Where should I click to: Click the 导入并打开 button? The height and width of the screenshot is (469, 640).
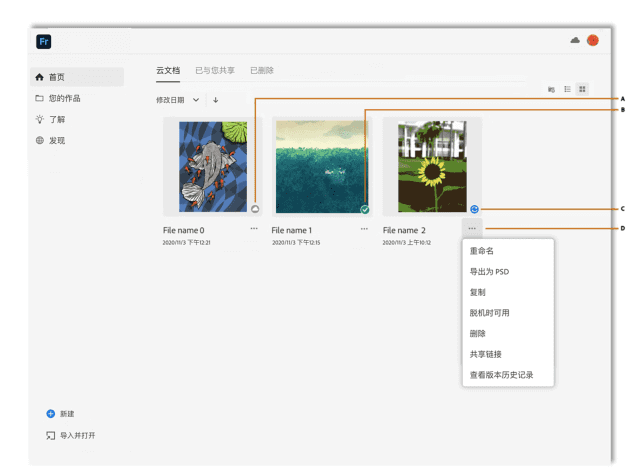[x=71, y=436]
